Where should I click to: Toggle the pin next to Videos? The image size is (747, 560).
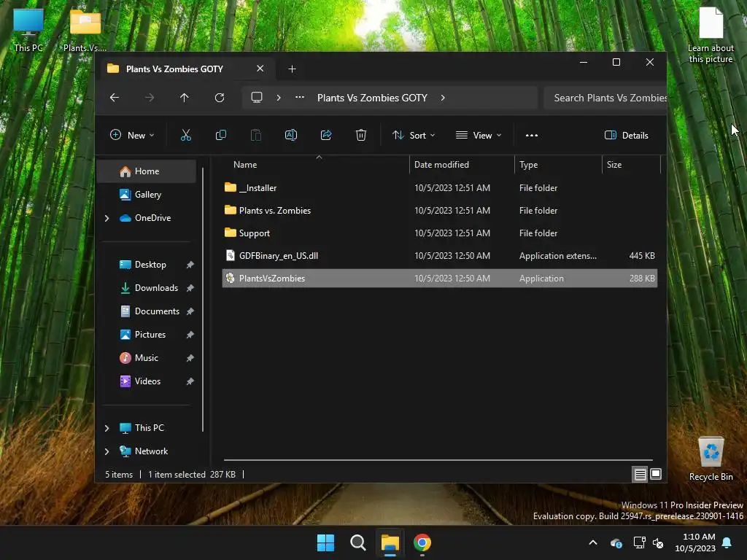pos(190,381)
